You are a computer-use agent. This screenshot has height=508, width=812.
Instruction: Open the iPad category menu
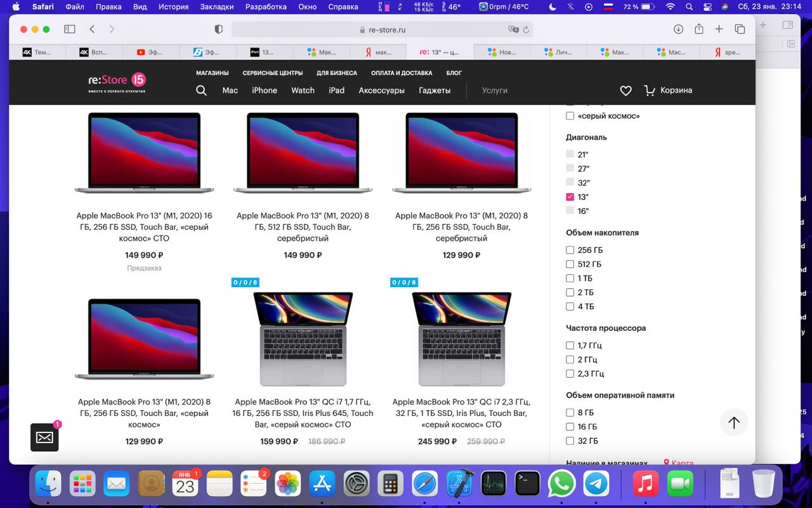point(337,90)
